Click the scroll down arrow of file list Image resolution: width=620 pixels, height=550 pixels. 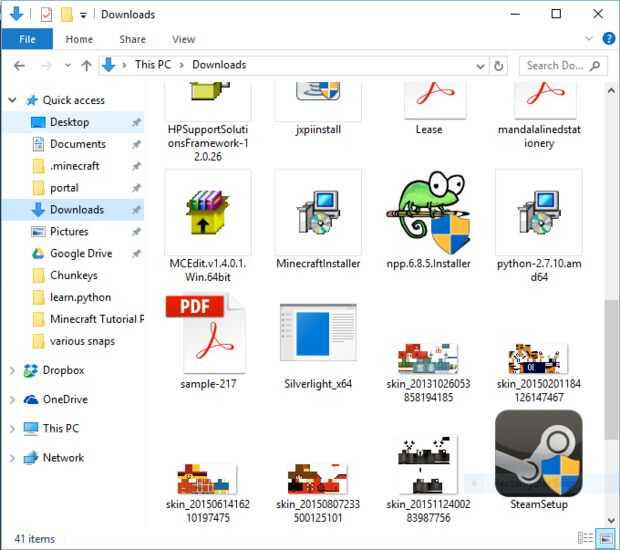(611, 521)
